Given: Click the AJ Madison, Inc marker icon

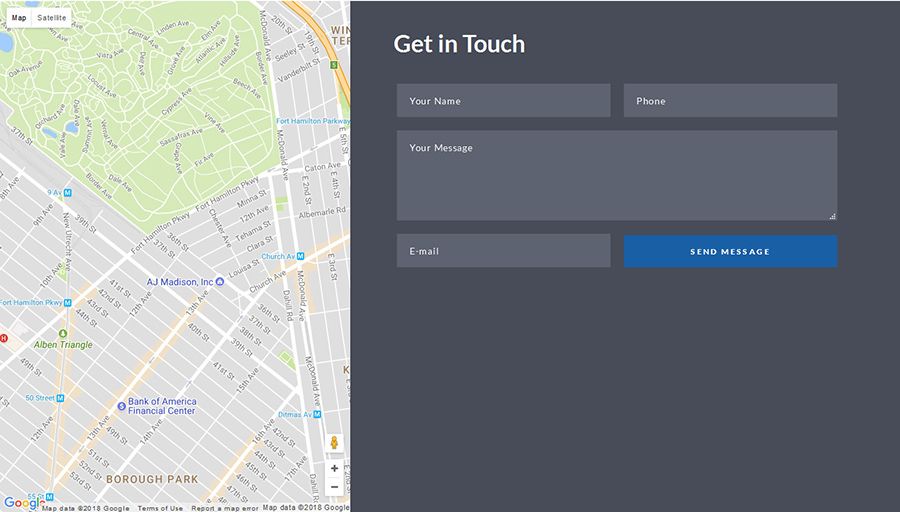Looking at the screenshot, I should click(x=220, y=282).
